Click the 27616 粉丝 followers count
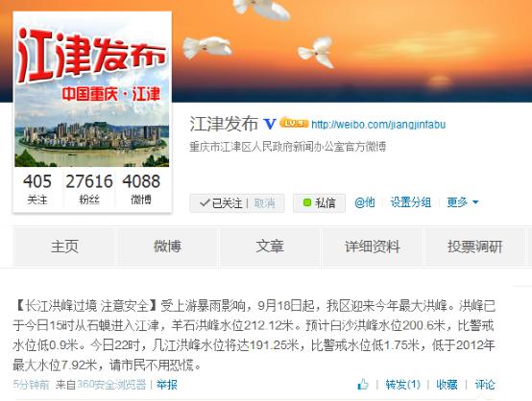 (x=89, y=188)
